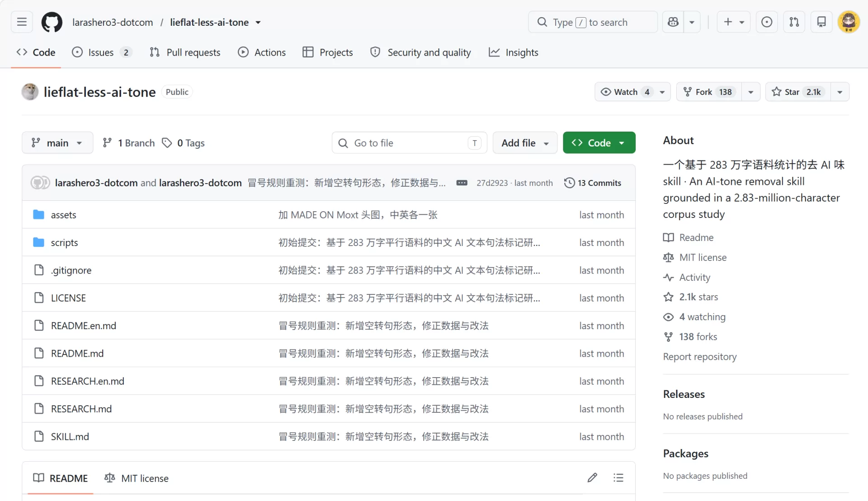The image size is (868, 501).
Task: Open Copilot chat icon
Action: tap(673, 22)
